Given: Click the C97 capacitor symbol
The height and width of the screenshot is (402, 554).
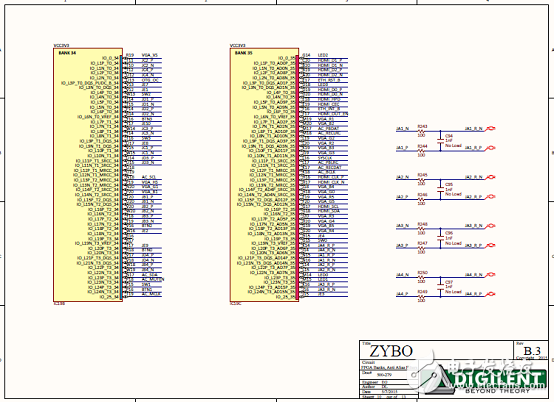Looking at the screenshot, I should [440, 287].
